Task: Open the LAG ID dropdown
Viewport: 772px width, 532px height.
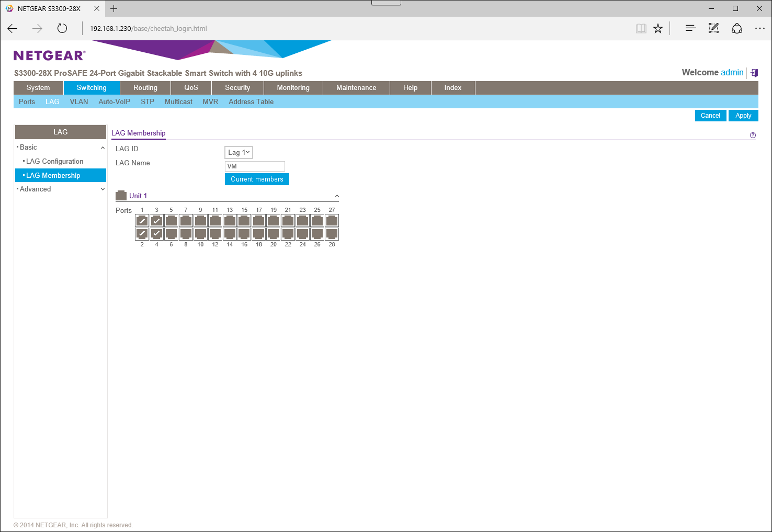Action: coord(239,152)
